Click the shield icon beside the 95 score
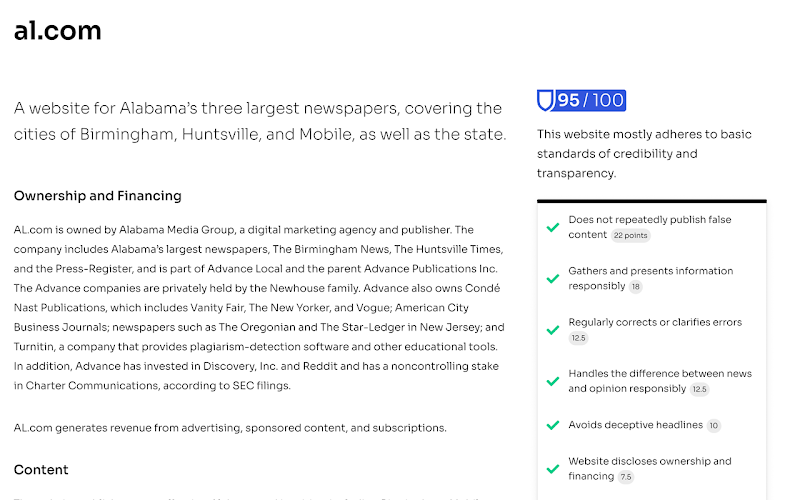The height and width of the screenshot is (500, 800). pyautogui.click(x=545, y=101)
